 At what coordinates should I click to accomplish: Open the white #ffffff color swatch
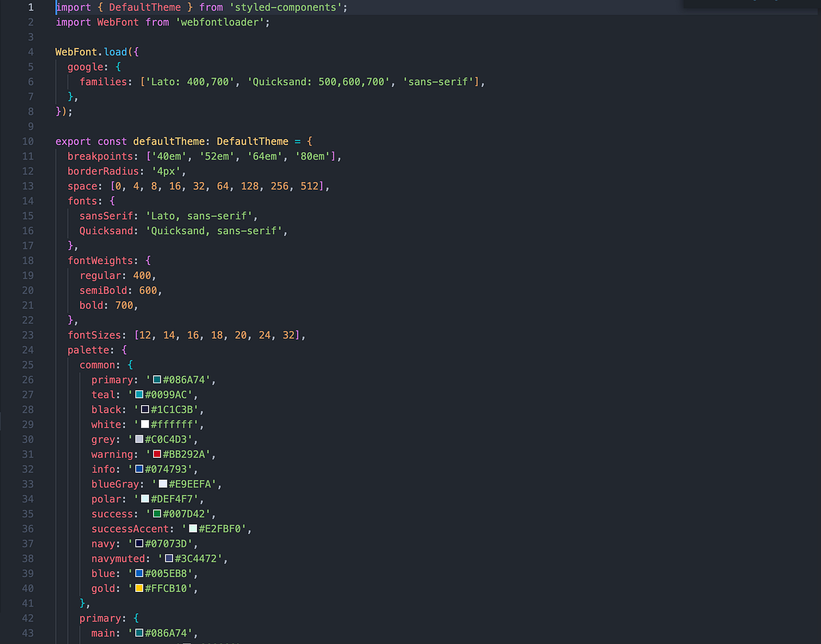pyautogui.click(x=145, y=424)
